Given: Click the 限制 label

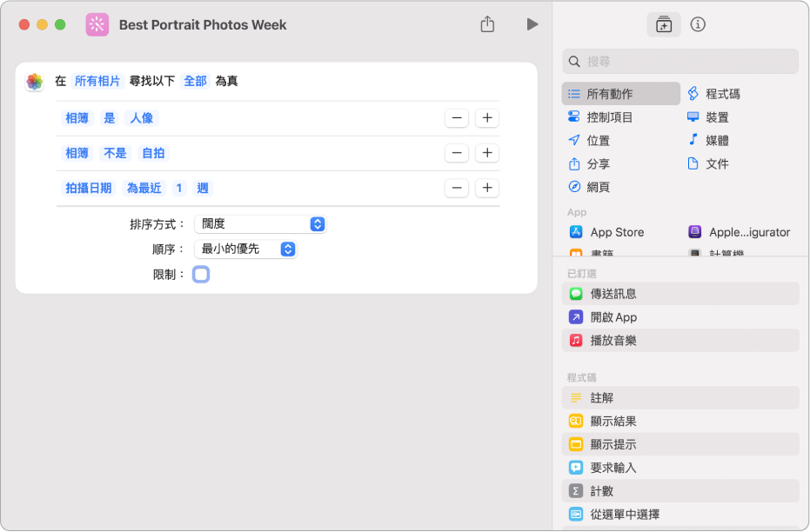Looking at the screenshot, I should tap(169, 275).
